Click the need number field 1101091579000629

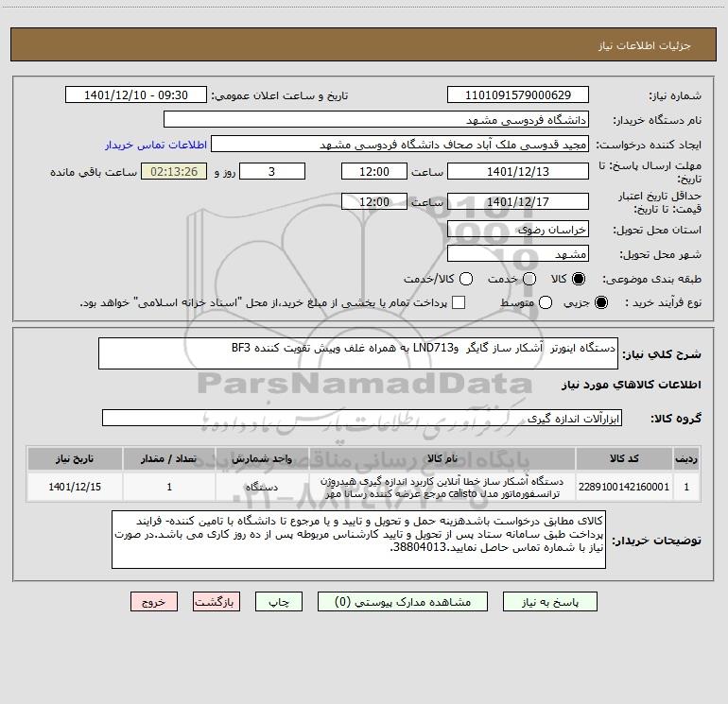[x=518, y=95]
